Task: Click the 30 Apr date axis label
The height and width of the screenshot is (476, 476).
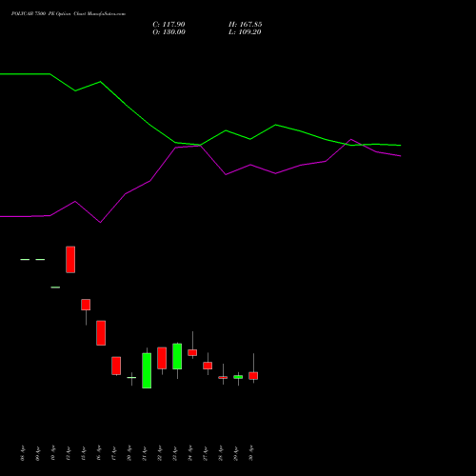Action: click(251, 453)
